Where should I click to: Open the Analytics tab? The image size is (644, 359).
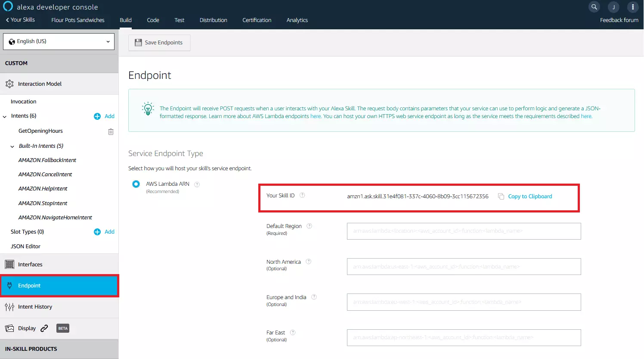click(297, 20)
